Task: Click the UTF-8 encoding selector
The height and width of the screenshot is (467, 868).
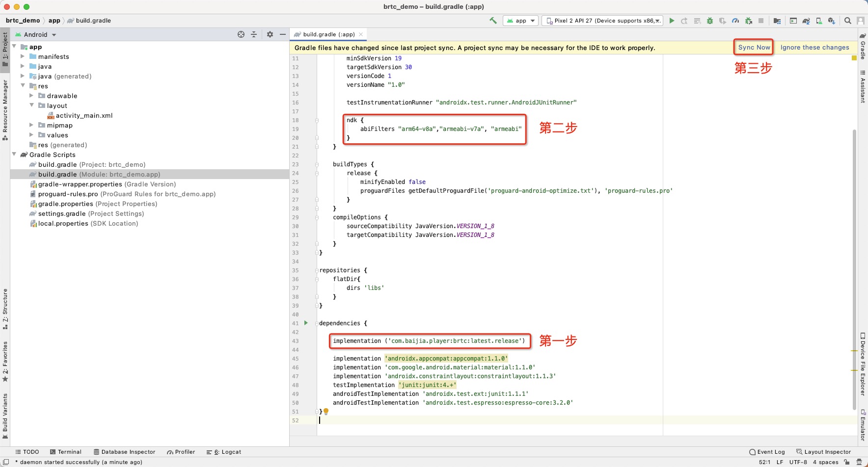Action: tap(798, 462)
